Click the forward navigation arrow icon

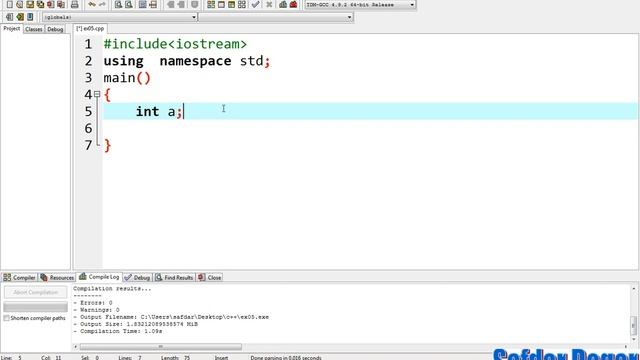tap(181, 4)
